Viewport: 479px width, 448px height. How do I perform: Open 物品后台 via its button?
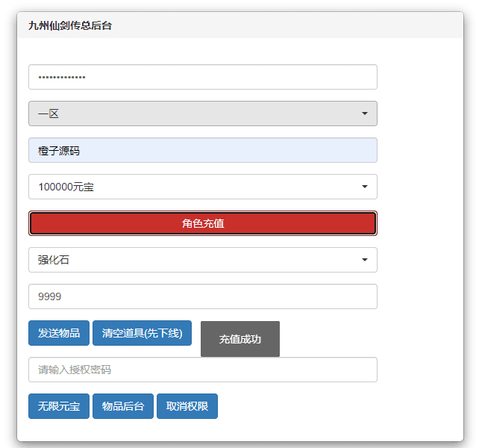[x=123, y=406]
